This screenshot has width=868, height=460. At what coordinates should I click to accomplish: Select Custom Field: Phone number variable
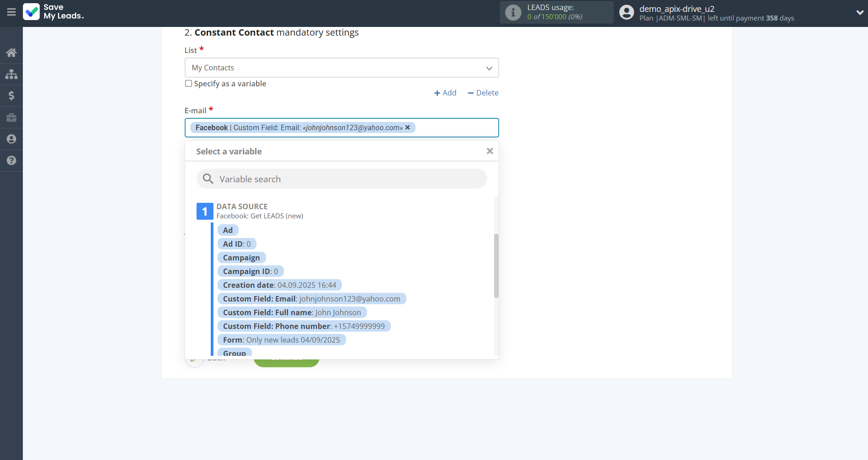pyautogui.click(x=304, y=326)
